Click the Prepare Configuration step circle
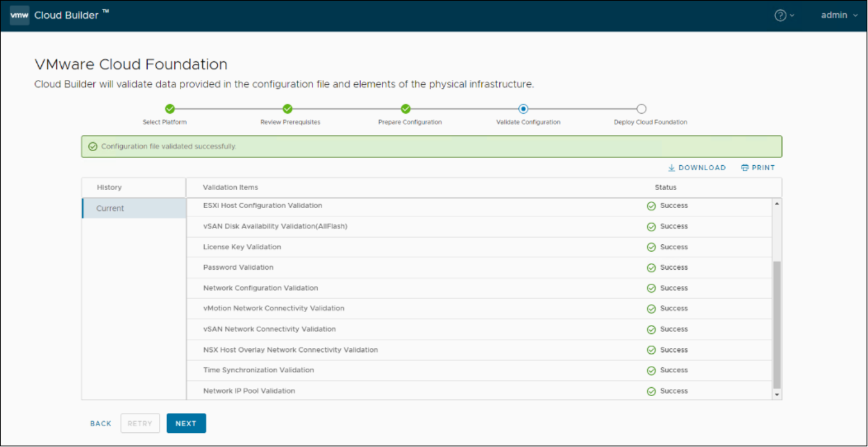 tap(406, 109)
